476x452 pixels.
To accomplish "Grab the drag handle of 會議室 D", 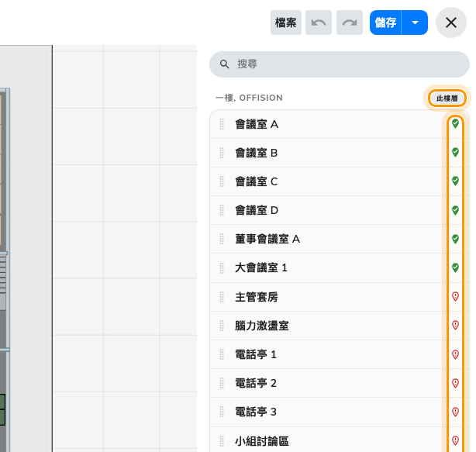I will coord(222,210).
